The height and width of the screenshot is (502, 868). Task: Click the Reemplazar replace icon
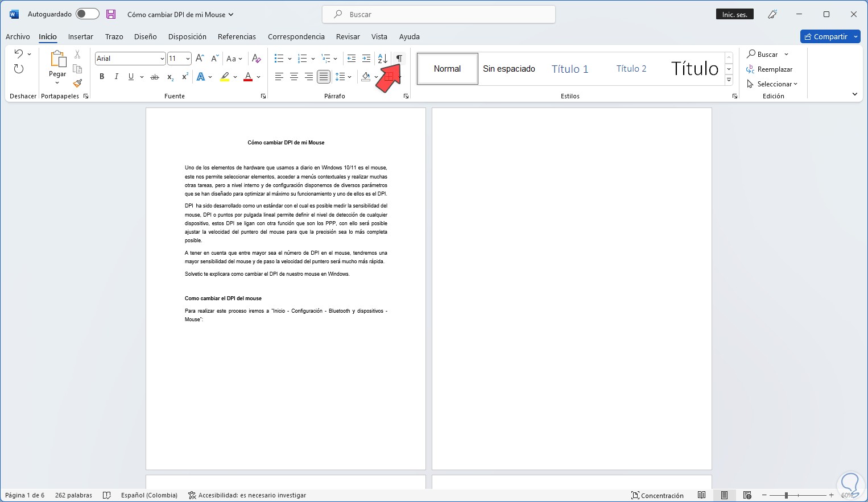pyautogui.click(x=750, y=69)
